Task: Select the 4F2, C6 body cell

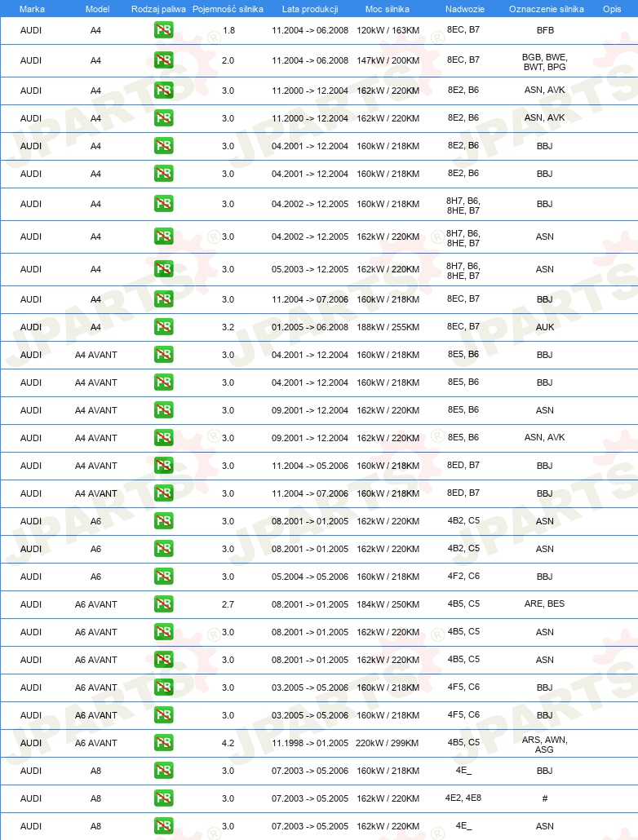Action: pos(463,576)
